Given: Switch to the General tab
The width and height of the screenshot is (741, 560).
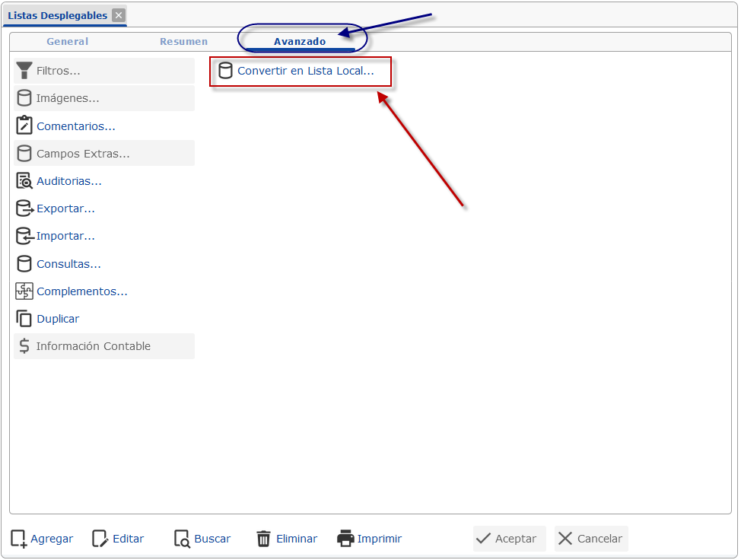Looking at the screenshot, I should pos(68,42).
